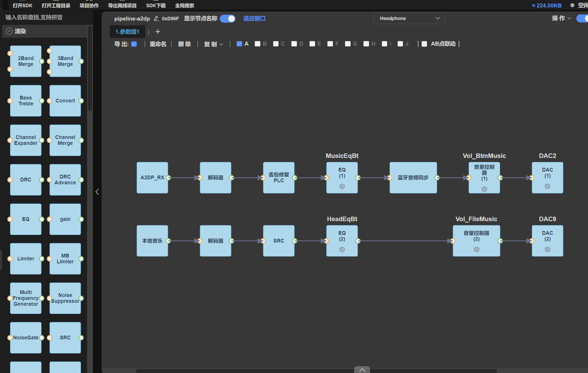Click 导出离线项目 in top menu
Image resolution: width=588 pixels, height=373 pixels.
(x=122, y=6)
